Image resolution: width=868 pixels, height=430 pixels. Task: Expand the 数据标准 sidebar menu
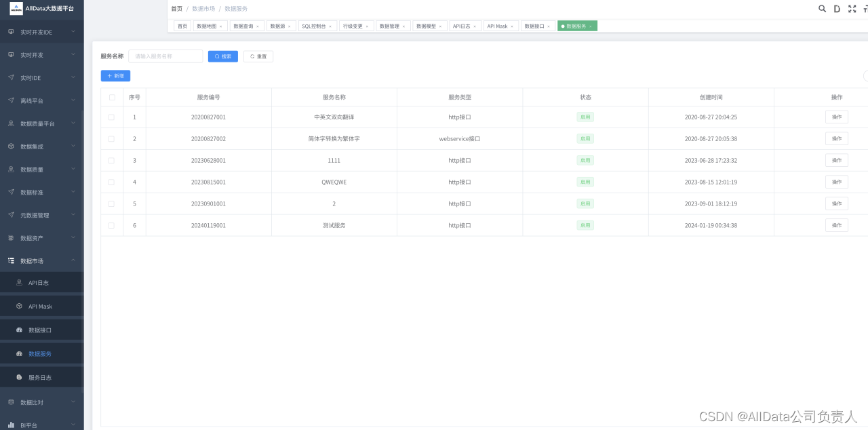pos(73,192)
